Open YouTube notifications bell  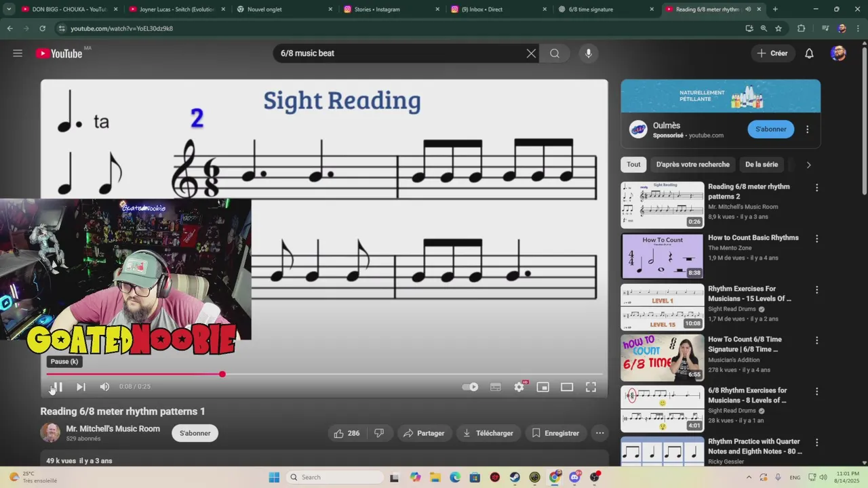click(809, 54)
